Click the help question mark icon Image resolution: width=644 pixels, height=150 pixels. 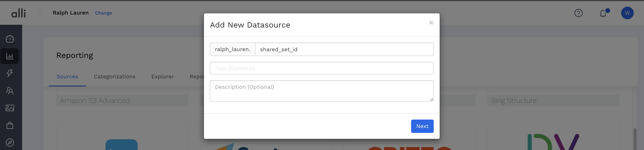pos(579,13)
